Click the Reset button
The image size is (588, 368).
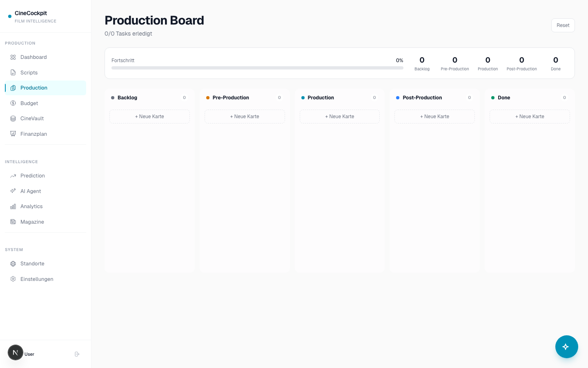(563, 25)
